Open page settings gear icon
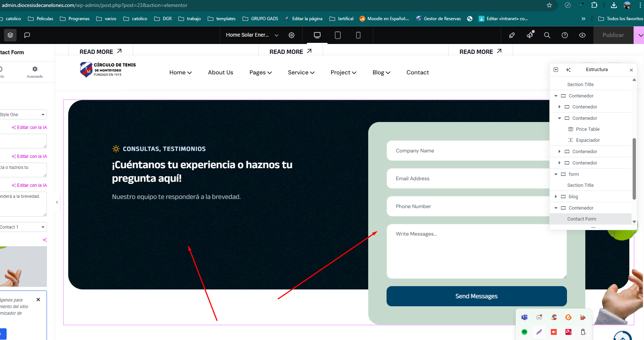Image resolution: width=644 pixels, height=340 pixels. 292,35
